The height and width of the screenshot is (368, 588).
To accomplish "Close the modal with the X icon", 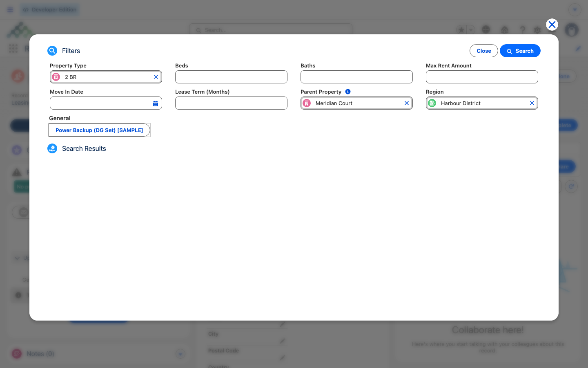I will pyautogui.click(x=552, y=25).
